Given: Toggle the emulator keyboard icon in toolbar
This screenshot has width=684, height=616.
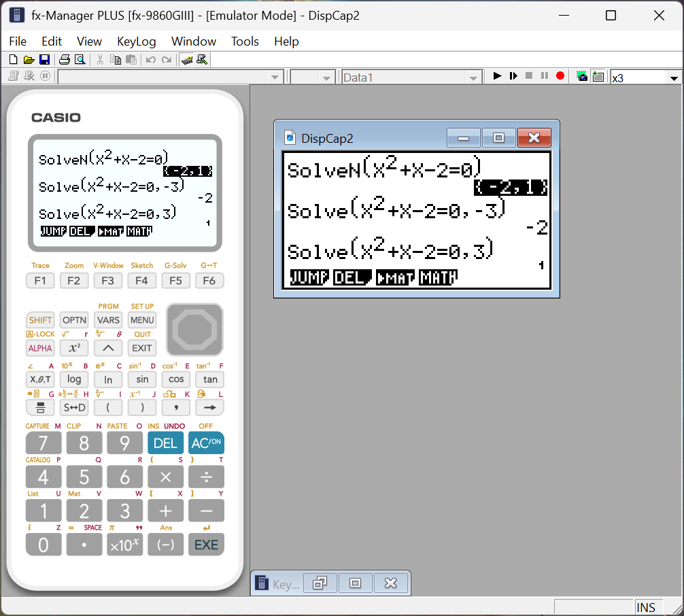Looking at the screenshot, I should 187,60.
